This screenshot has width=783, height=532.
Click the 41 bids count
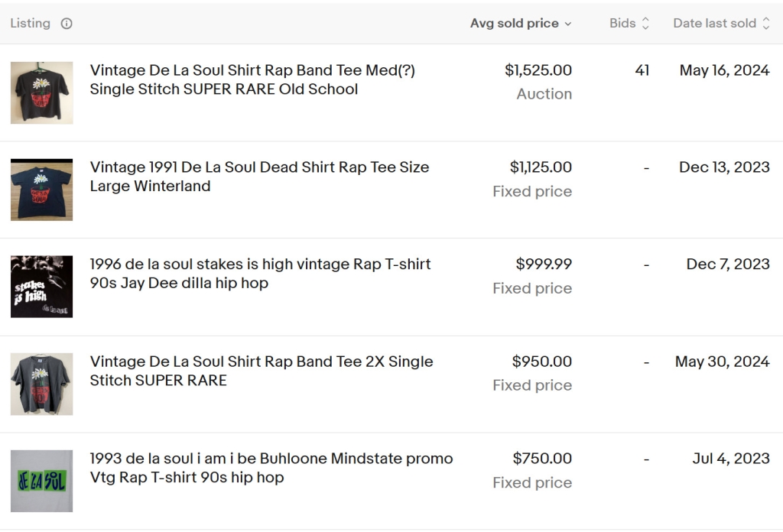pyautogui.click(x=642, y=70)
